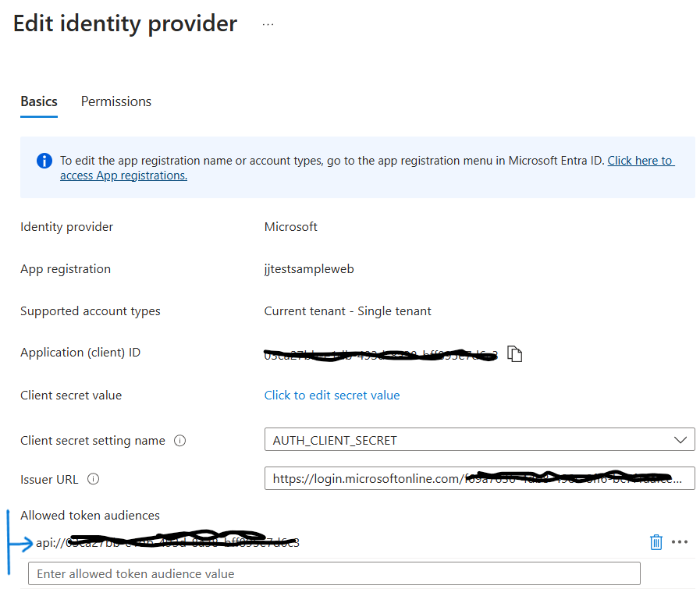Click to edit secret value link

332,396
